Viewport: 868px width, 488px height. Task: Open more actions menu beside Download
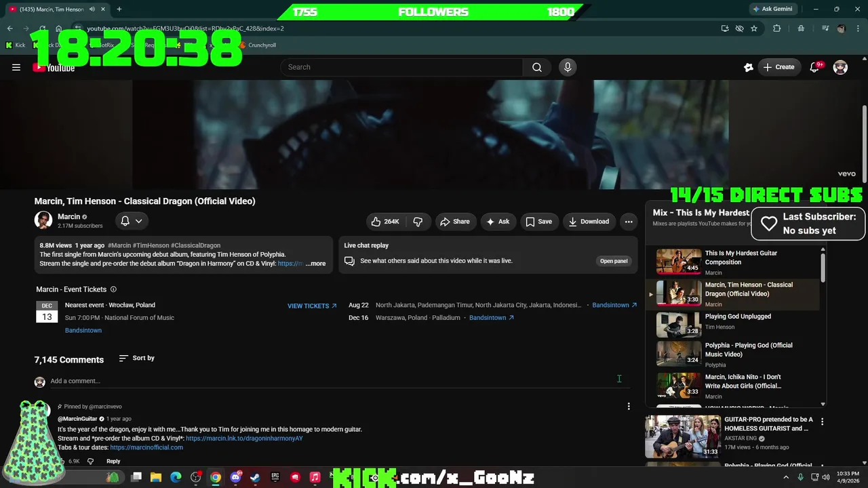(629, 222)
